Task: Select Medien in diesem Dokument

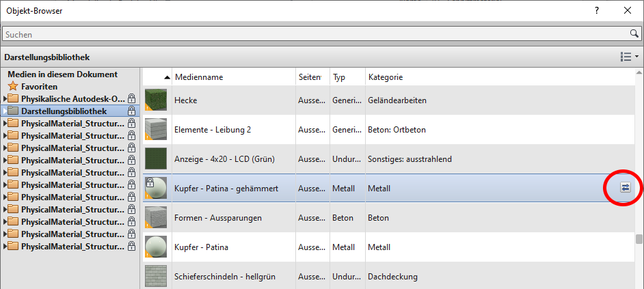Action: point(62,74)
